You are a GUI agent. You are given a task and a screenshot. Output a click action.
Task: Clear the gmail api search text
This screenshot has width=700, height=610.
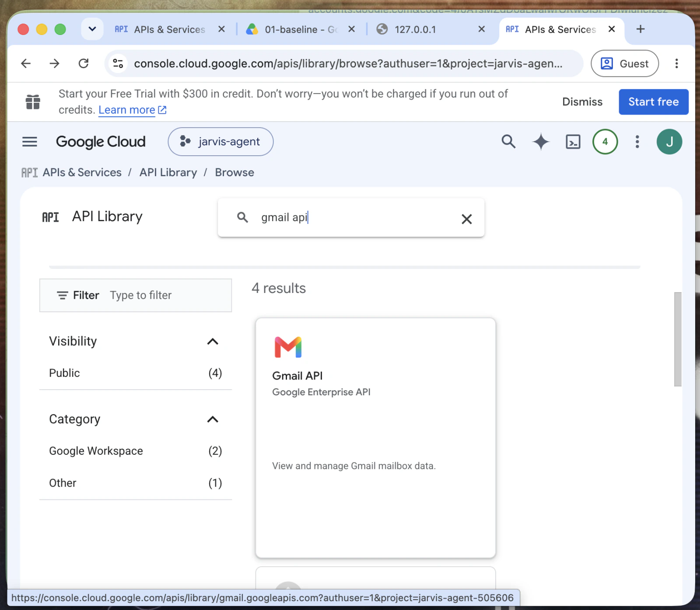pyautogui.click(x=467, y=219)
